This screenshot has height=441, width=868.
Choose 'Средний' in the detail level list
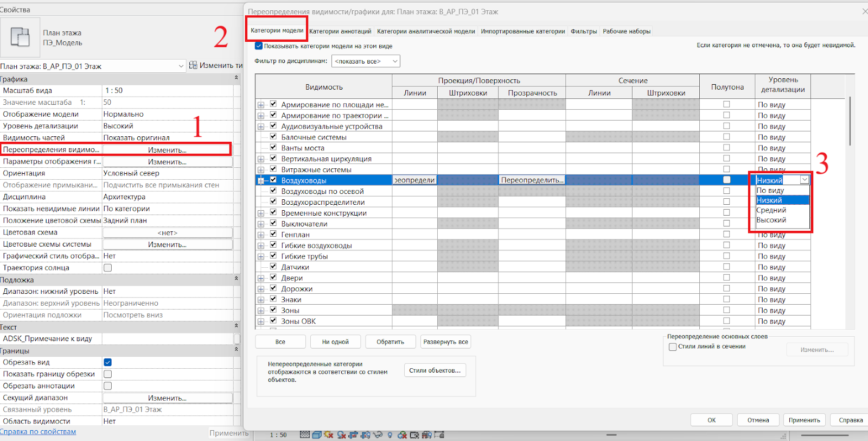pos(782,210)
